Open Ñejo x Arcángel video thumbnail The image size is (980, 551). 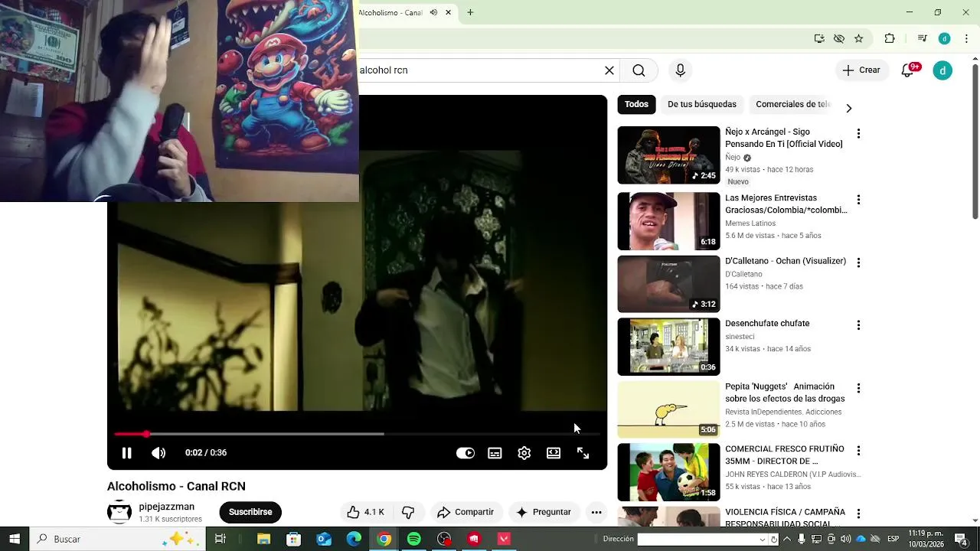tap(669, 155)
